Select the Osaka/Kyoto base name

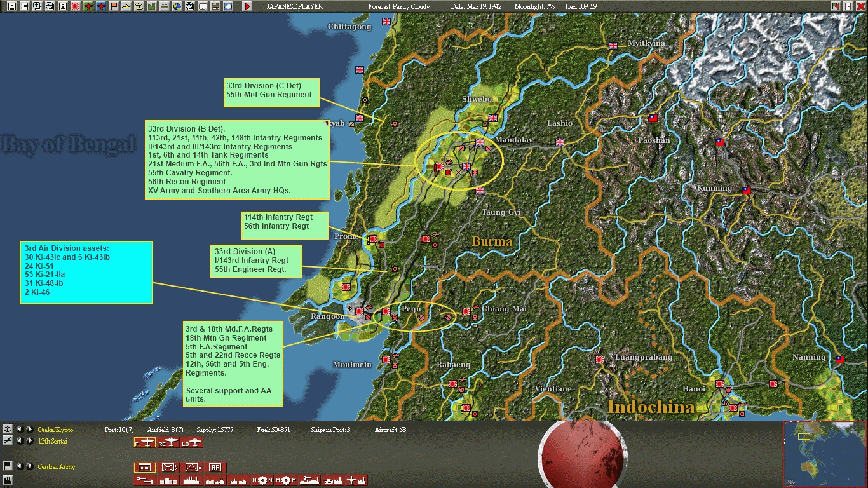pos(55,430)
